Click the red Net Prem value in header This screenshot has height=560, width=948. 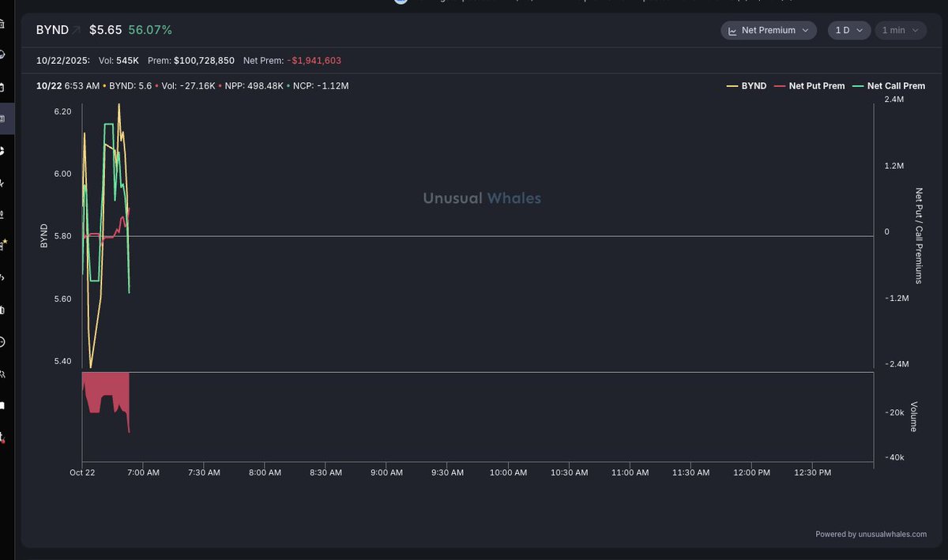(x=314, y=60)
